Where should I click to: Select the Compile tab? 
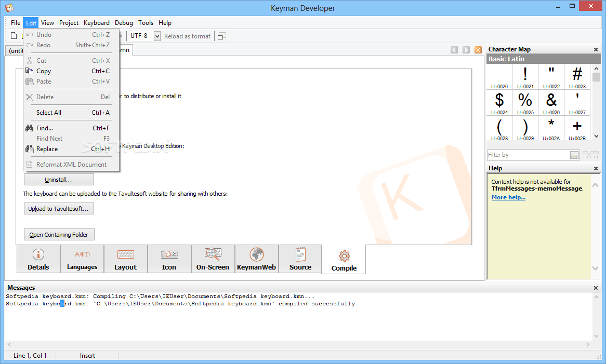pyautogui.click(x=344, y=260)
